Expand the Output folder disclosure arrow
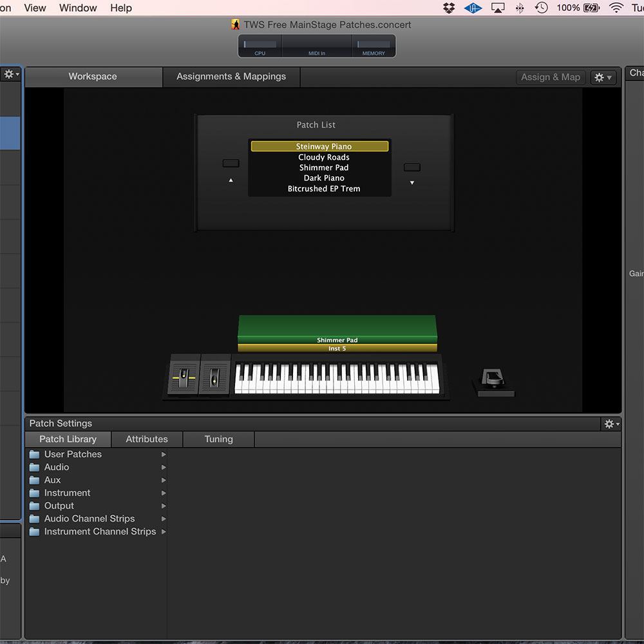 click(164, 506)
